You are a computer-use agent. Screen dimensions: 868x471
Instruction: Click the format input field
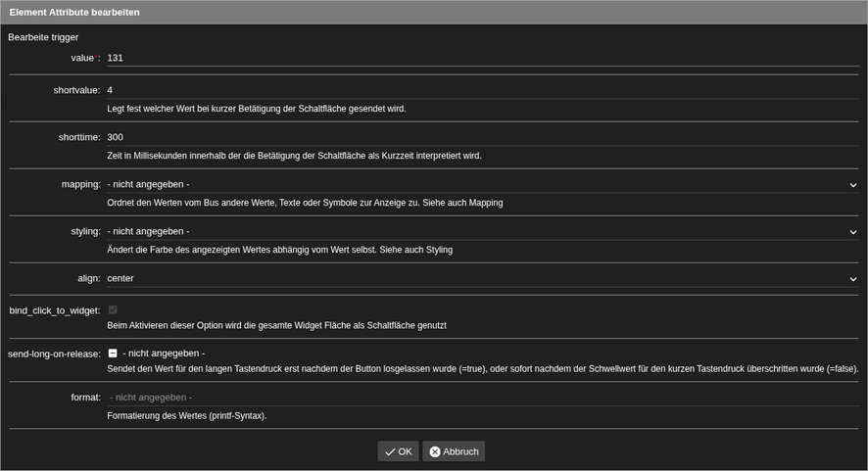tap(483, 398)
